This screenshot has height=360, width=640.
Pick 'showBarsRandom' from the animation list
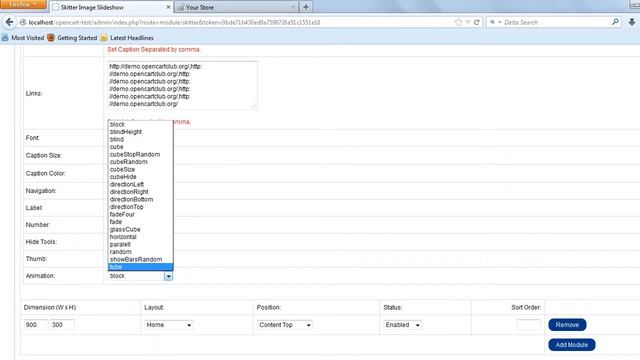coord(140,259)
